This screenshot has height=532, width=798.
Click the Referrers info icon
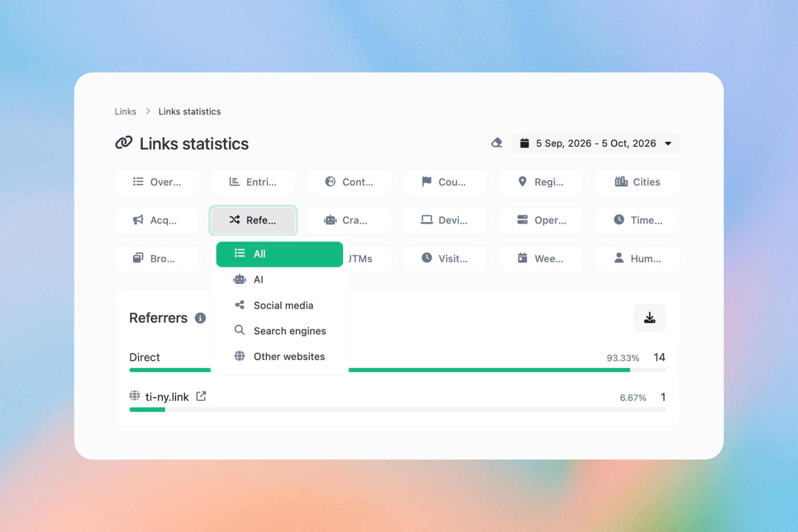click(200, 318)
